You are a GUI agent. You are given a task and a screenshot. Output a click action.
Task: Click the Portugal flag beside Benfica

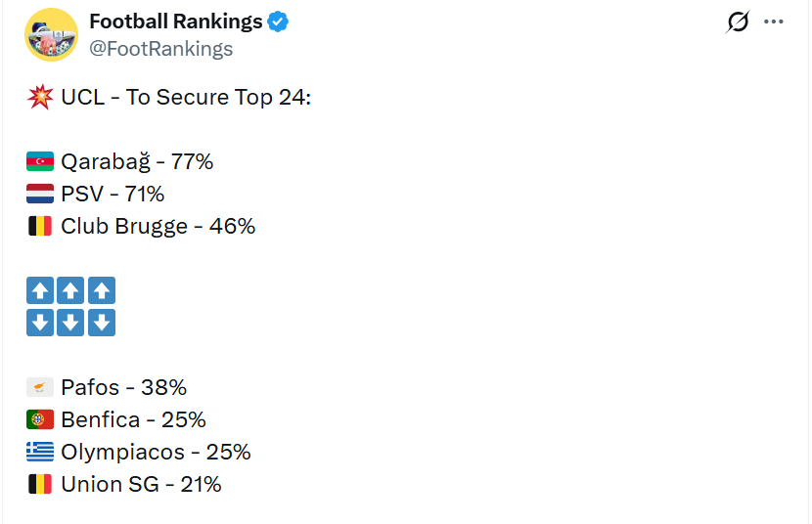coord(40,419)
